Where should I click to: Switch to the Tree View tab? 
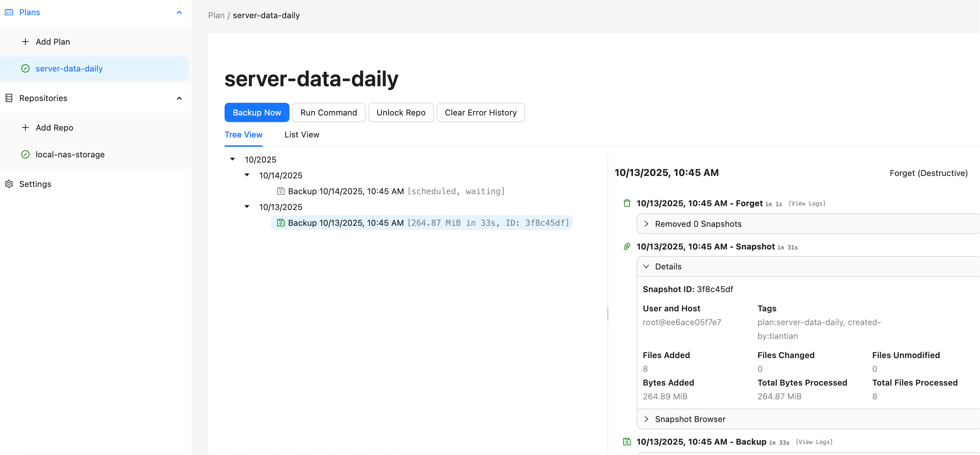[243, 134]
